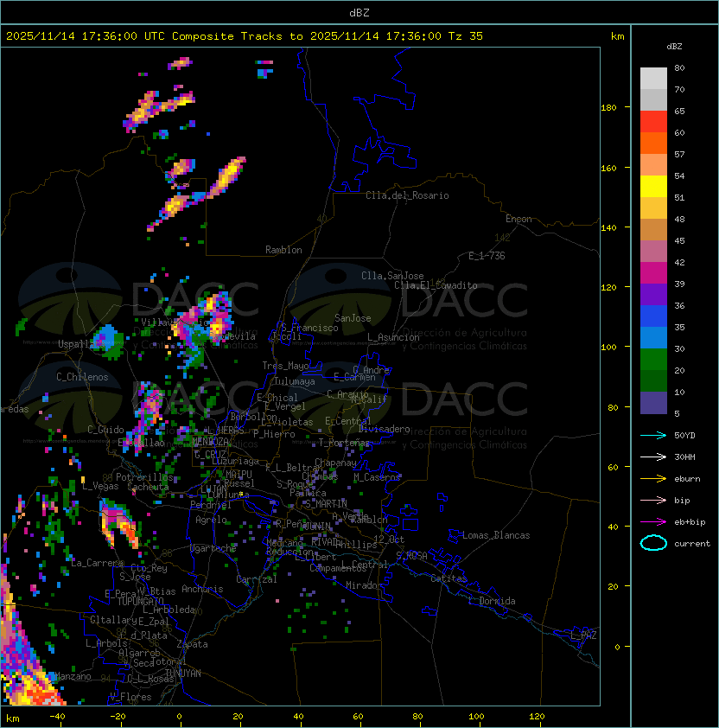The image size is (719, 728).
Task: Click the 'L_Asuncion' map label
Action: pos(393,337)
